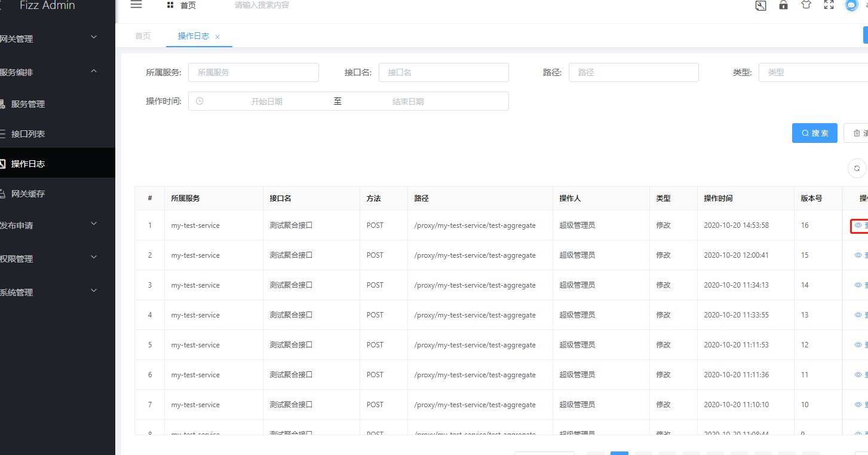Pick the 结束日期 end date
Image resolution: width=868 pixels, height=455 pixels.
point(408,102)
